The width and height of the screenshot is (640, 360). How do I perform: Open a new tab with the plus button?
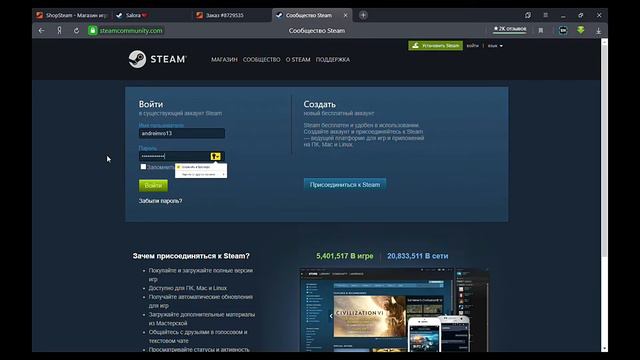[363, 15]
